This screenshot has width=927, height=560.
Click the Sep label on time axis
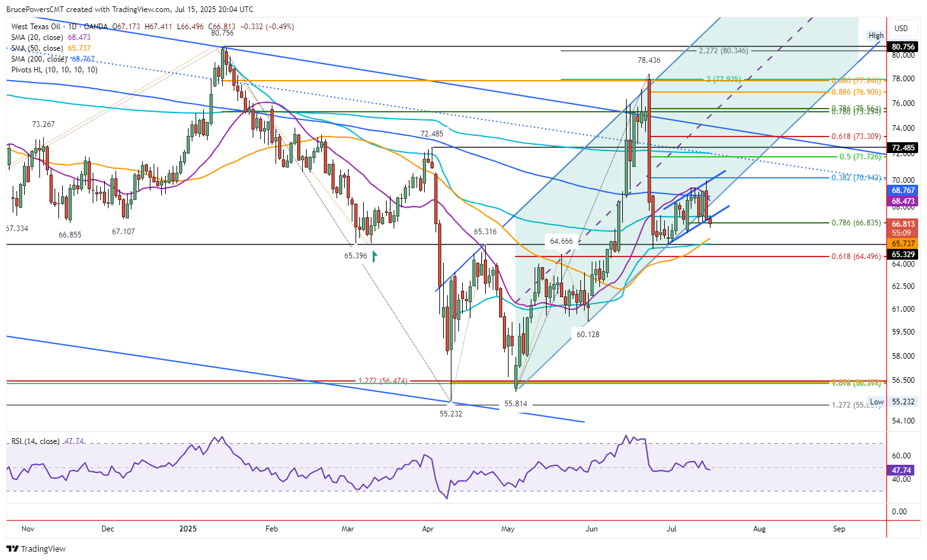pyautogui.click(x=839, y=528)
